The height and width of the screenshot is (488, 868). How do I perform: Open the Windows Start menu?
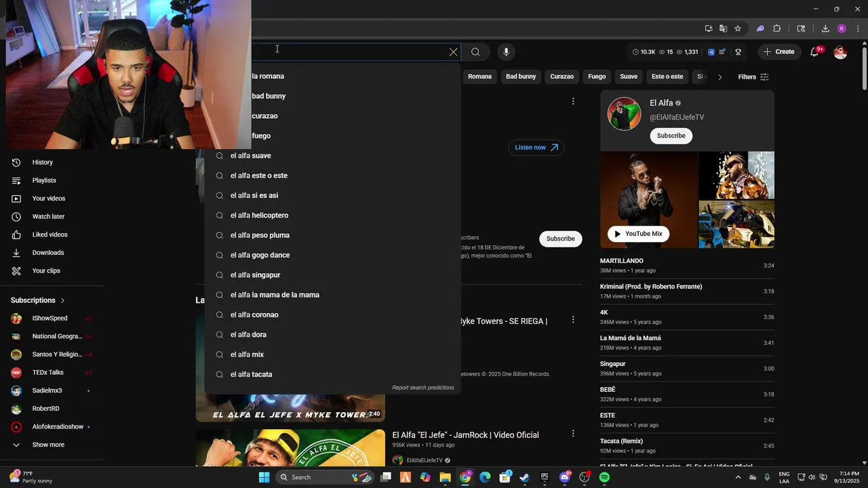[x=264, y=477]
